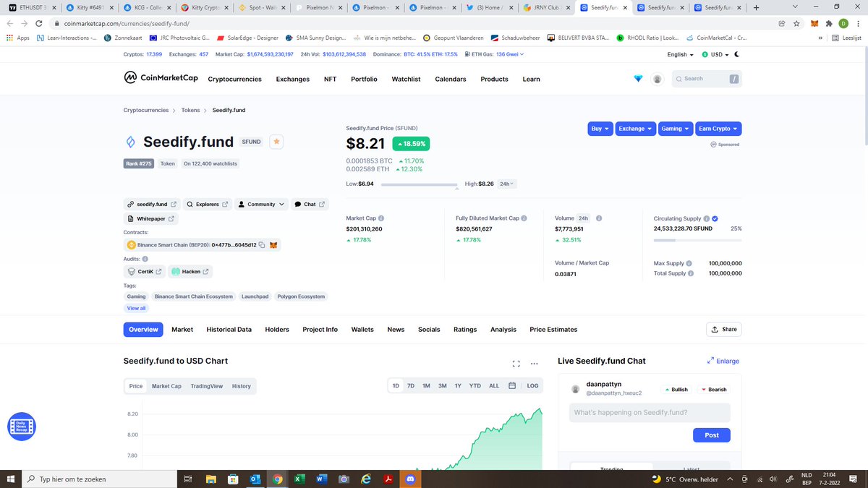Click the low-high price range slider

(x=419, y=185)
